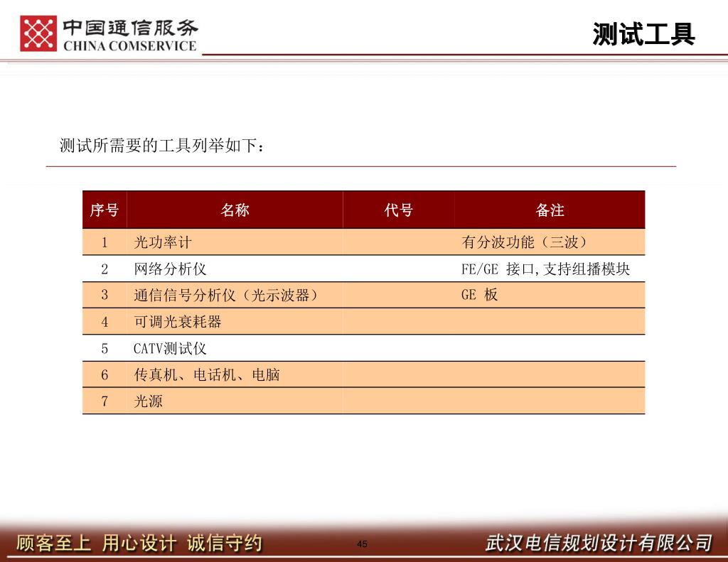The height and width of the screenshot is (562, 728).
Task: Select the intro line 测试所需要的工具列举如下
Action: pyautogui.click(x=162, y=145)
